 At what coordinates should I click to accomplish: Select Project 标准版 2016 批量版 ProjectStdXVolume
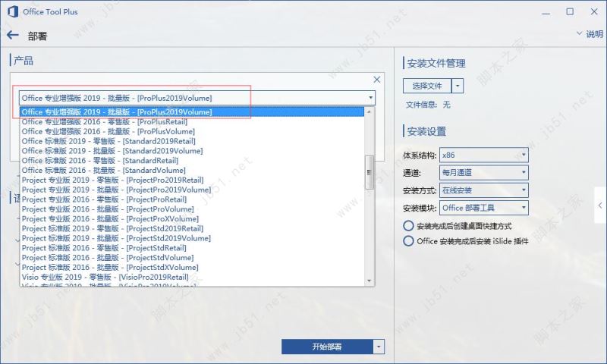click(192, 267)
